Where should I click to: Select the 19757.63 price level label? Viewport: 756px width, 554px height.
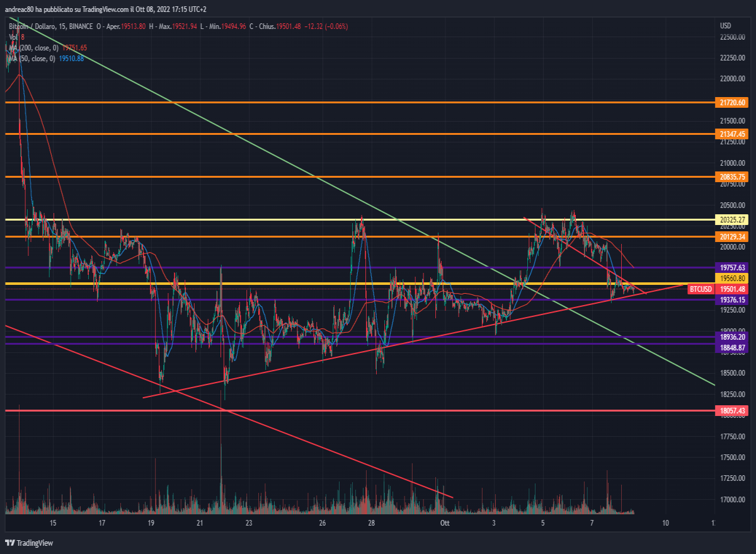point(733,268)
